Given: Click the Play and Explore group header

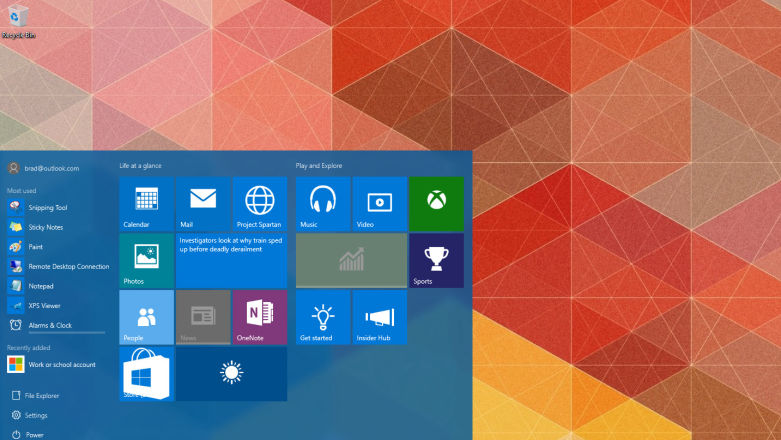Looking at the screenshot, I should [x=319, y=165].
